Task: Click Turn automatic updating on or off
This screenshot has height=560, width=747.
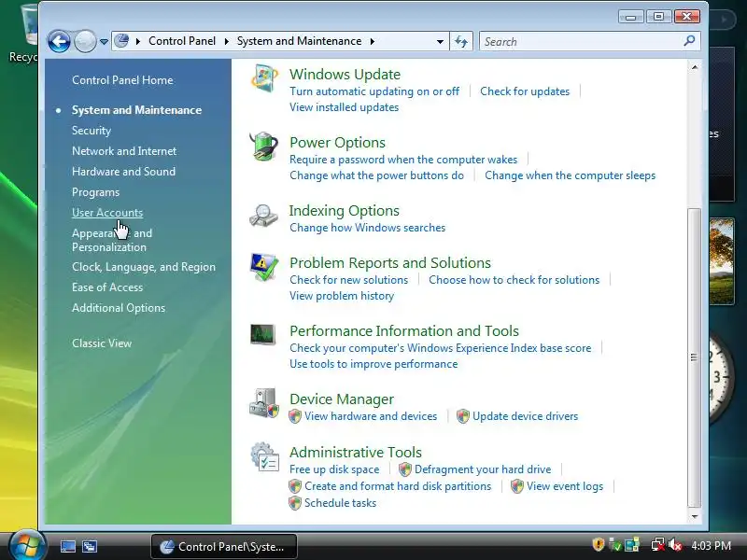Action: pos(374,91)
